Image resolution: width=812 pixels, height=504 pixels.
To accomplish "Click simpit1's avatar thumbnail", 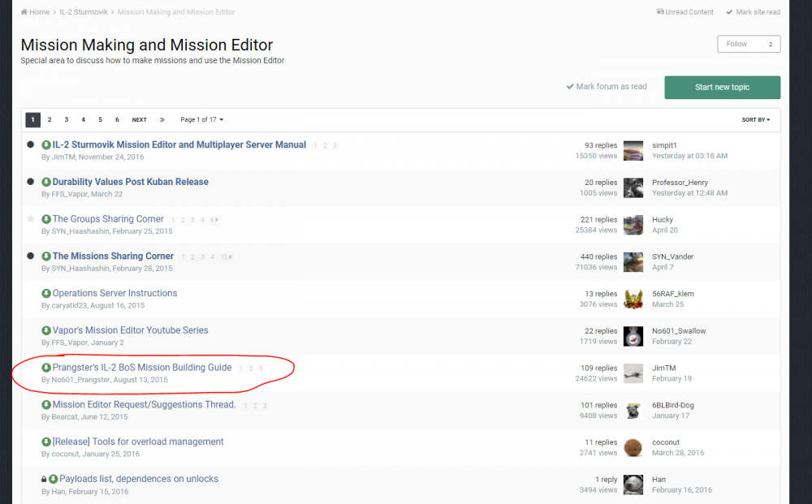I will click(x=633, y=150).
